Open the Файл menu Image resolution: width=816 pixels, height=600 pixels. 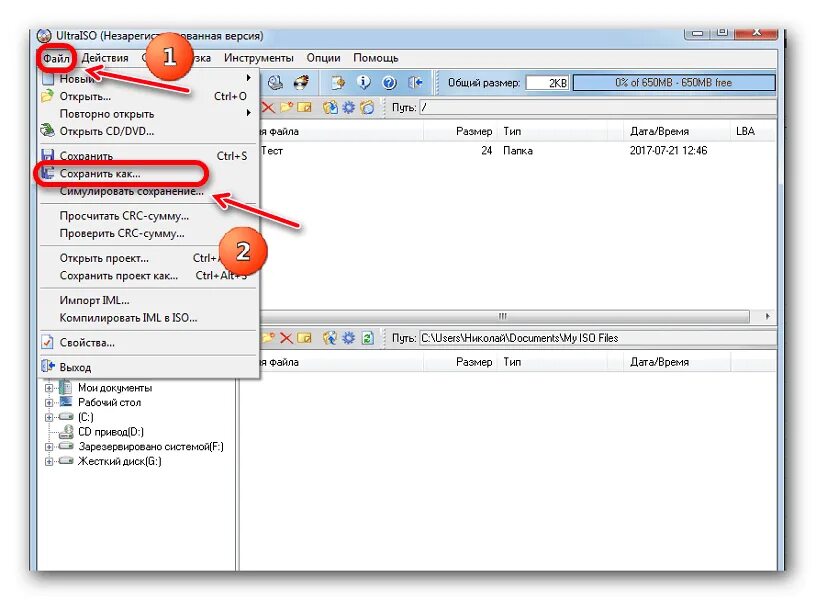coord(56,58)
